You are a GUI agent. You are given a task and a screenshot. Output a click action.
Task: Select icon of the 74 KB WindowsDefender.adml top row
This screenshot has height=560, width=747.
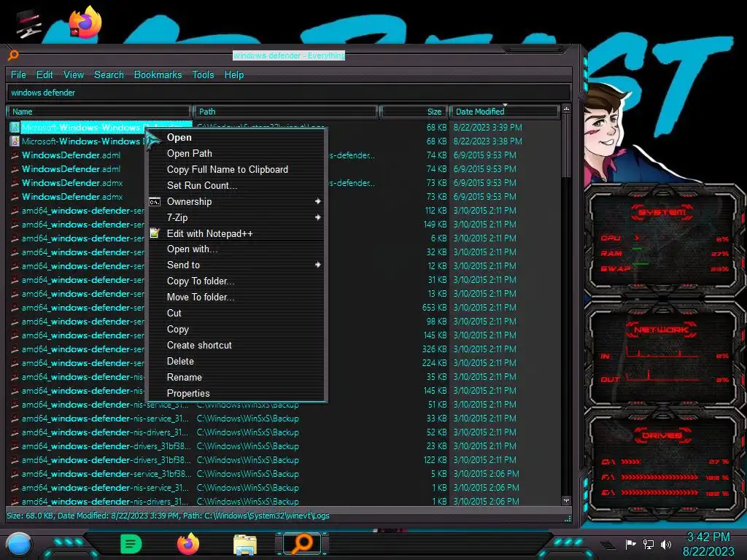[15, 155]
